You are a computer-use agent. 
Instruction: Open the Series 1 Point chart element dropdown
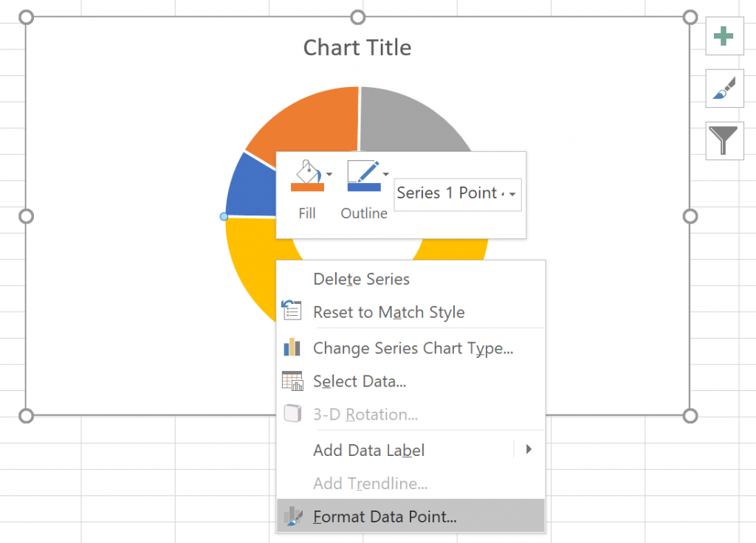(512, 195)
